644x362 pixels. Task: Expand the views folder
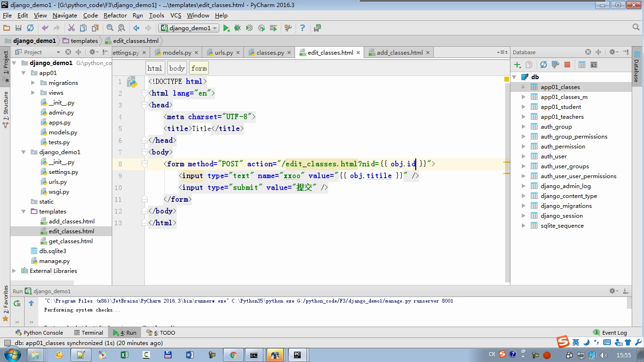pyautogui.click(x=33, y=93)
